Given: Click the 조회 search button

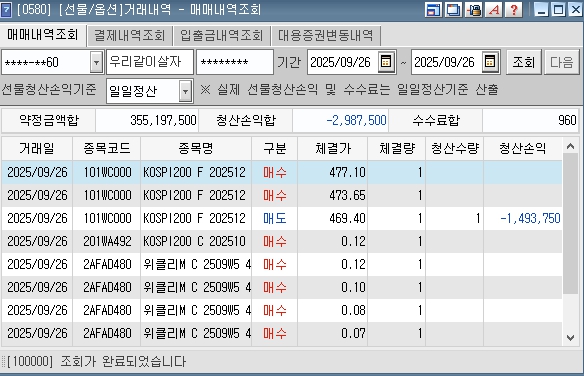Looking at the screenshot, I should pyautogui.click(x=523, y=62).
